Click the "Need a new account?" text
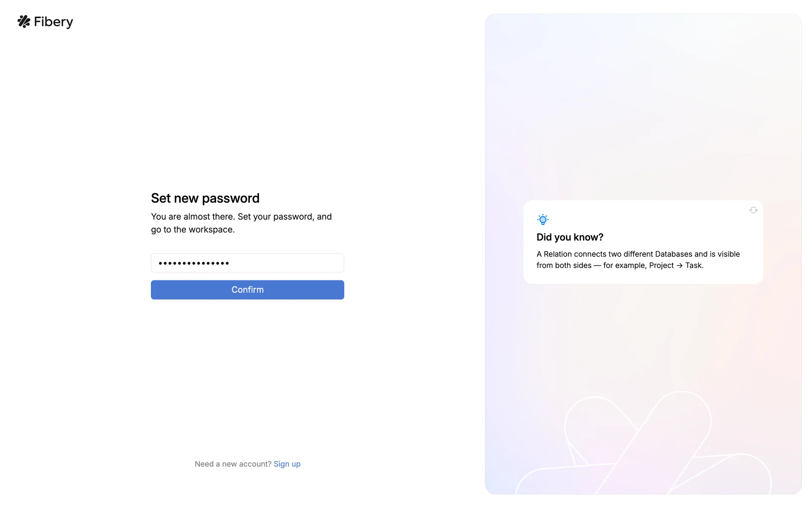Image resolution: width=812 pixels, height=508 pixels. tap(233, 464)
